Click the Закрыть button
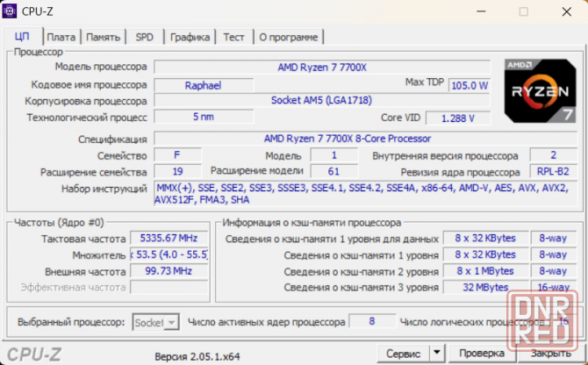 (x=550, y=354)
